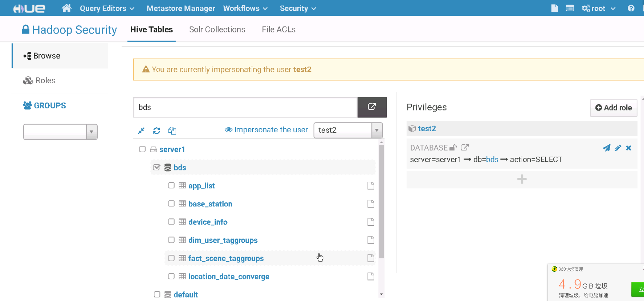The image size is (644, 301).
Task: Click the Add role button
Action: (614, 108)
